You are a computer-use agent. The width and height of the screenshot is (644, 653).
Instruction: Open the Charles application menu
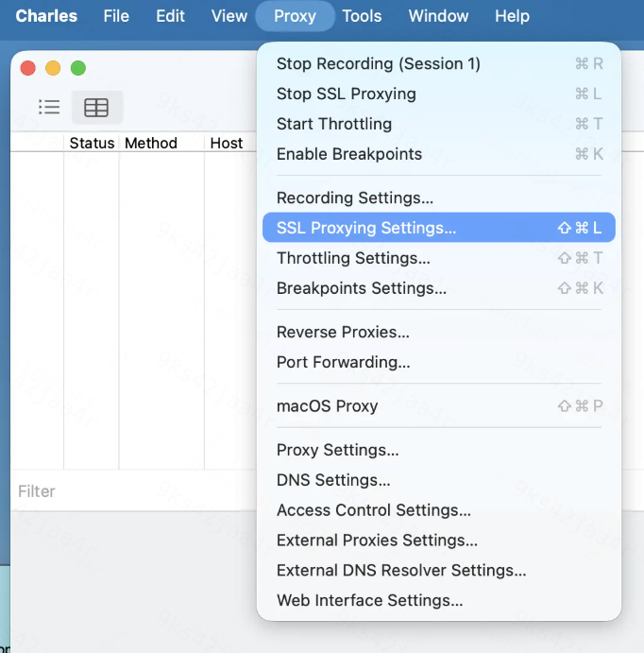click(46, 16)
